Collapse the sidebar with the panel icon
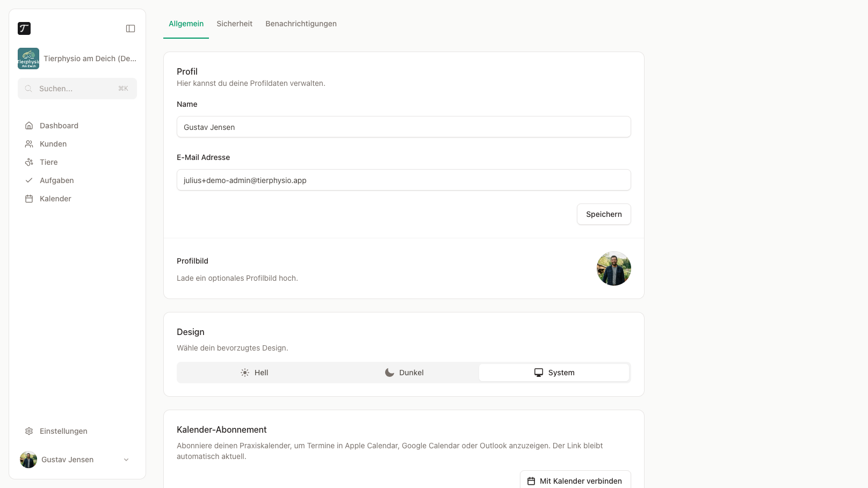This screenshot has height=488, width=868. (x=131, y=28)
